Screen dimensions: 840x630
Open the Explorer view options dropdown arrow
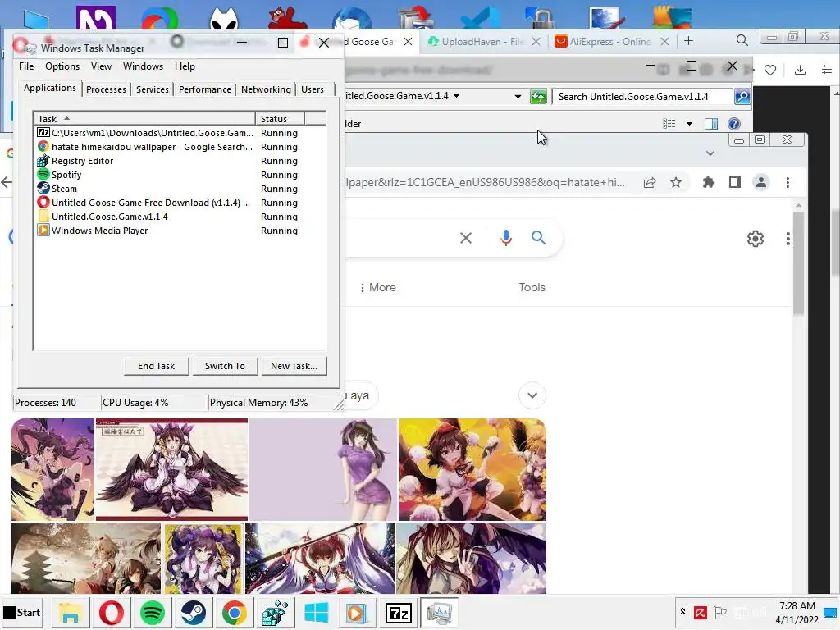pyautogui.click(x=689, y=124)
